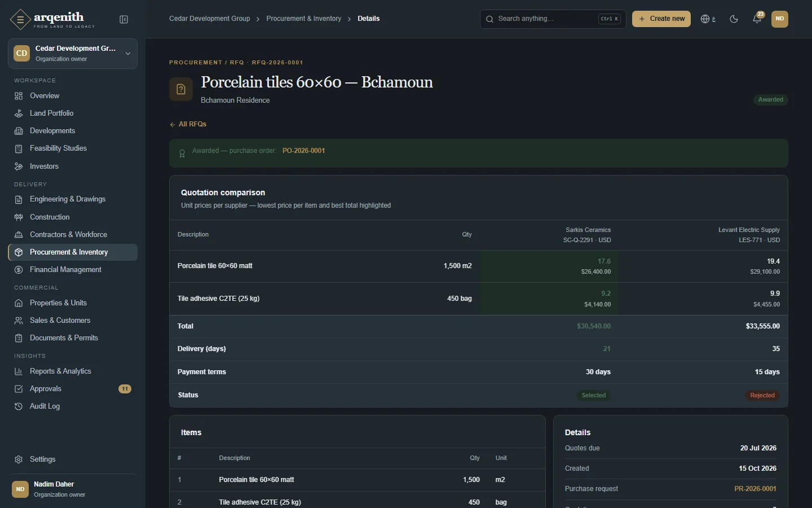Open notifications bell icon

tap(757, 19)
